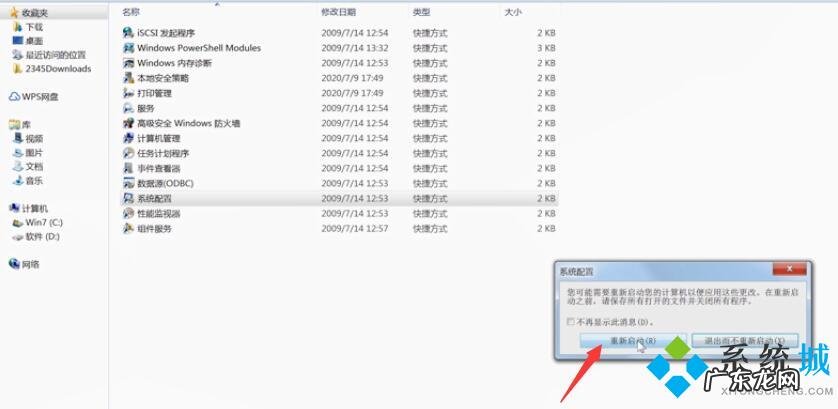The height and width of the screenshot is (409, 838).
Task: Select the 任务计划程序 file name
Action: tap(163, 153)
